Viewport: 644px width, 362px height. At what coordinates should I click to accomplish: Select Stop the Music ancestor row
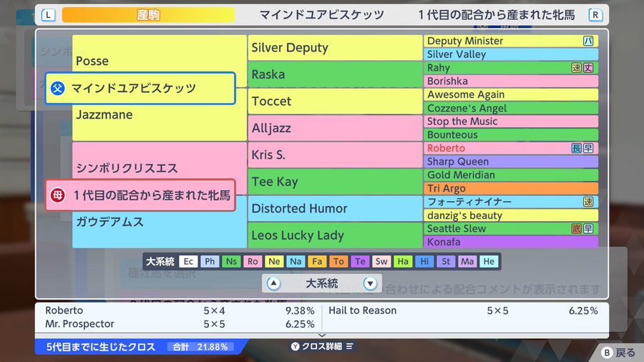(511, 121)
